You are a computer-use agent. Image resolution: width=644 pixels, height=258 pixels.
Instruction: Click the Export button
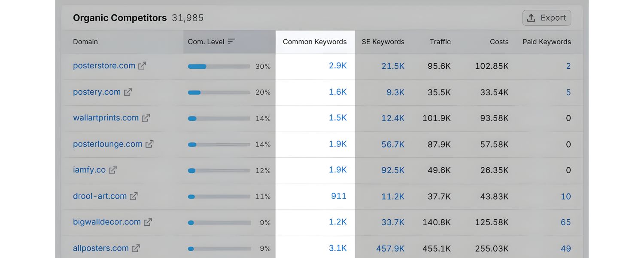(x=547, y=18)
